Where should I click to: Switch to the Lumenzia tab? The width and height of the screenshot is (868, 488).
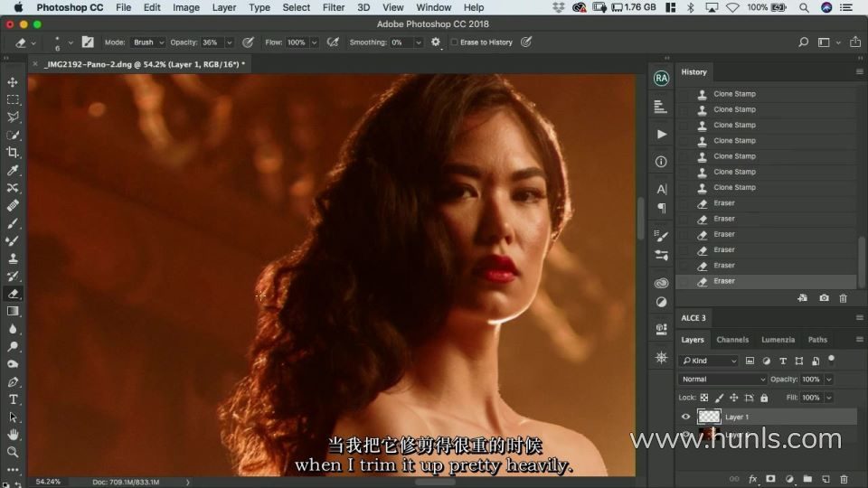click(778, 340)
